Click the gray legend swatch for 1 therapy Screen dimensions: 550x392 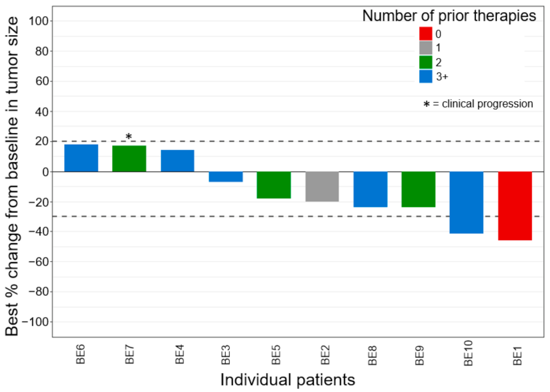425,48
